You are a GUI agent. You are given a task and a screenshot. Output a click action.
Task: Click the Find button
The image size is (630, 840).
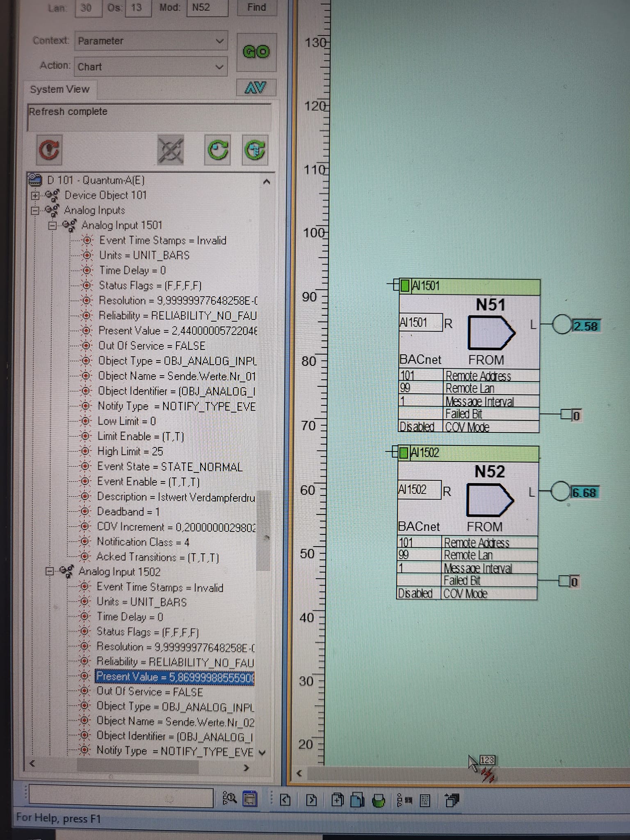(x=257, y=7)
